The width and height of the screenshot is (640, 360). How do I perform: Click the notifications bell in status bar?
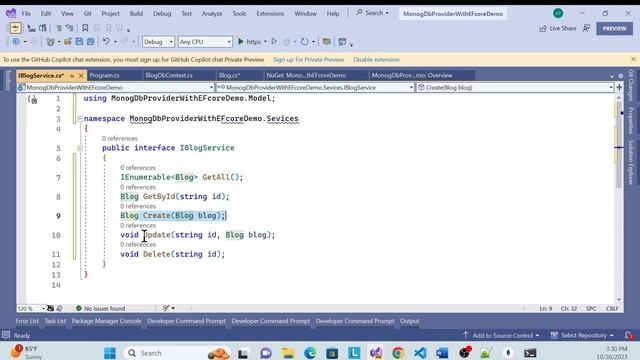(629, 336)
